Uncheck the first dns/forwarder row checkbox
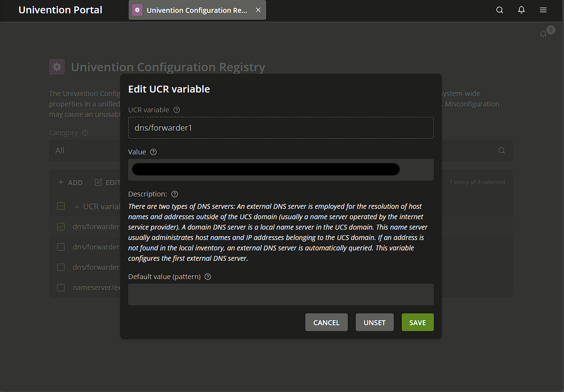This screenshot has height=392, width=564. tap(61, 226)
